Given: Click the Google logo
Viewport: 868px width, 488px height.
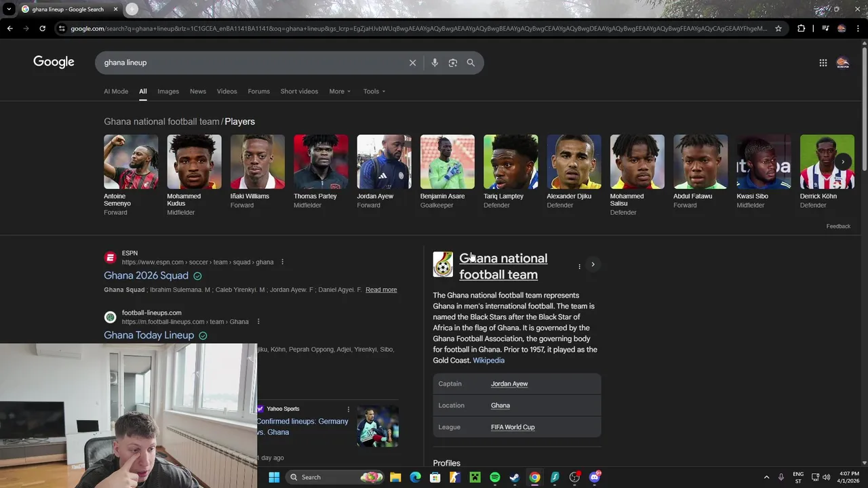Looking at the screenshot, I should pos(54,62).
